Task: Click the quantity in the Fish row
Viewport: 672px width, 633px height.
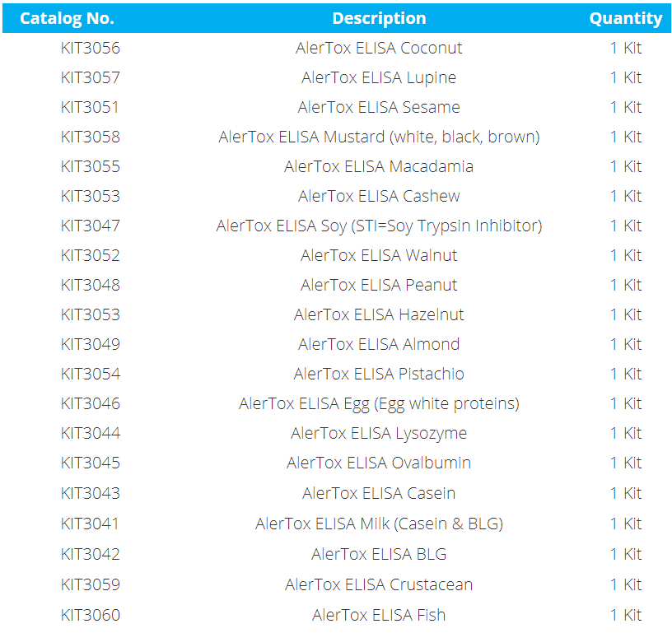Action: (625, 614)
